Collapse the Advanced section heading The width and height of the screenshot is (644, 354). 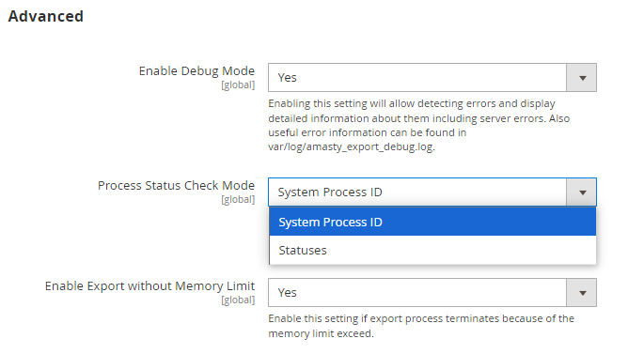[x=45, y=16]
